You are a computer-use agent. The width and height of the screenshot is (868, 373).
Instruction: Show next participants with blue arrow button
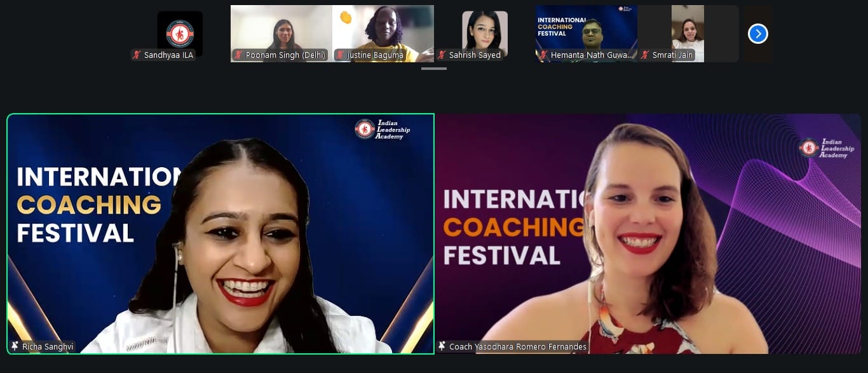[757, 34]
